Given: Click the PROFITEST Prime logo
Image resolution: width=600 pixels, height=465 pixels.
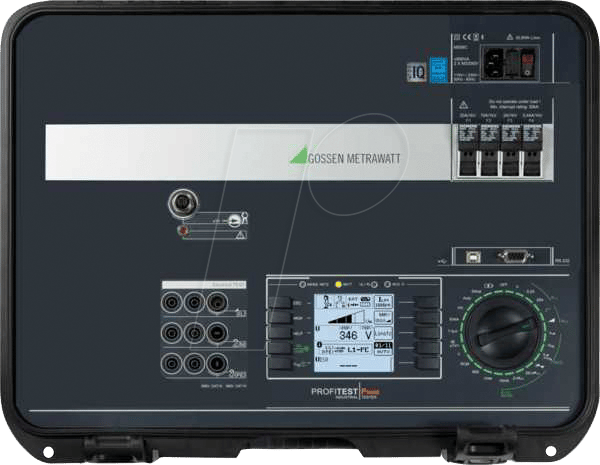Looking at the screenshot, I should click(x=346, y=392).
